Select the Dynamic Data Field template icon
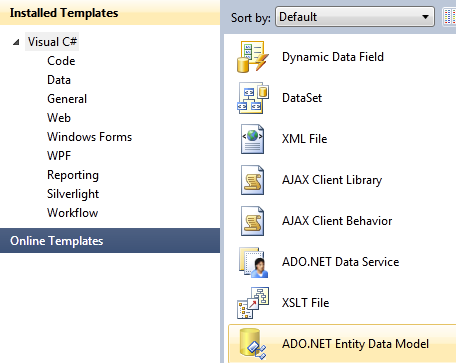 [x=253, y=57]
